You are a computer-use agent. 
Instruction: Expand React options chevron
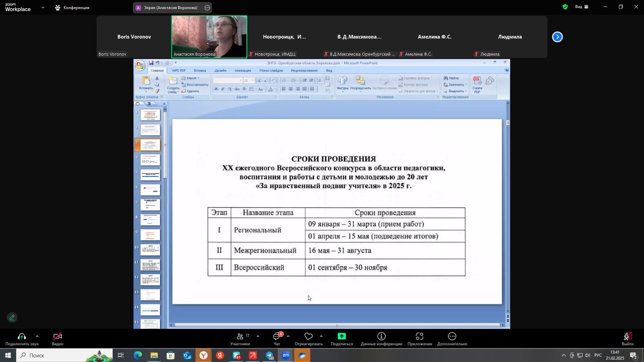tap(321, 336)
